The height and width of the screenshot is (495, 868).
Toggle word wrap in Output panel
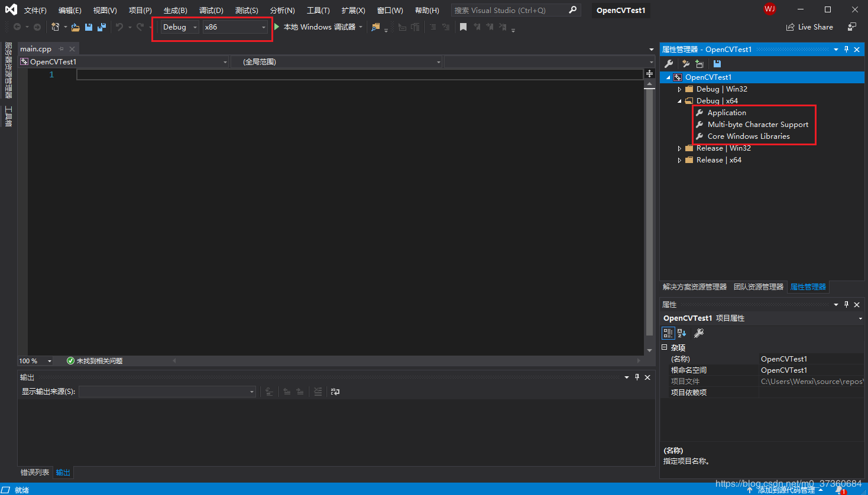click(x=335, y=392)
